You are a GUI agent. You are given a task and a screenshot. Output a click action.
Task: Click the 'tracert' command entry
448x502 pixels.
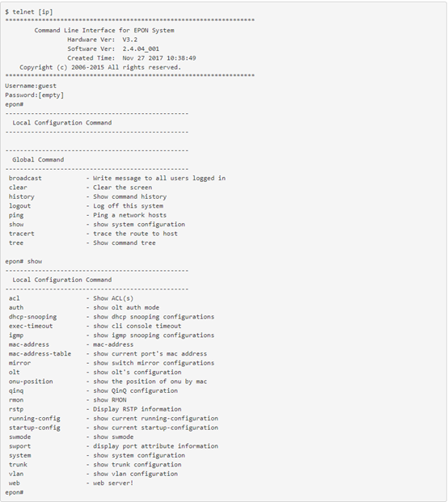[22, 234]
